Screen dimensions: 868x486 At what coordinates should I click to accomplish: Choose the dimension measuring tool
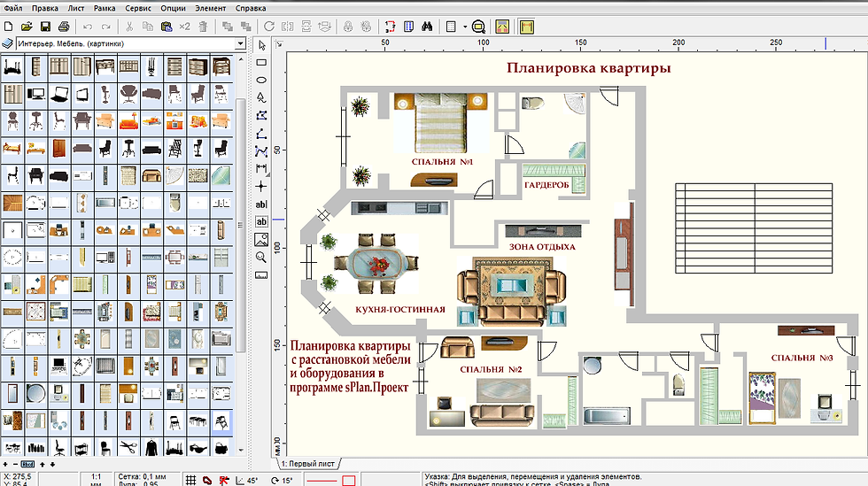(x=261, y=168)
